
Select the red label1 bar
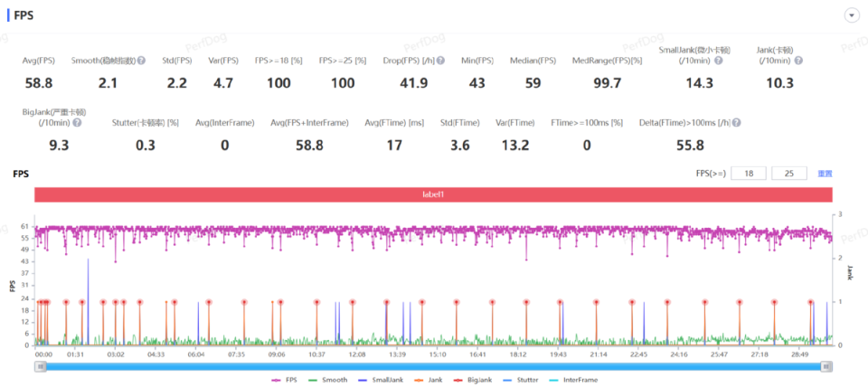tap(433, 195)
